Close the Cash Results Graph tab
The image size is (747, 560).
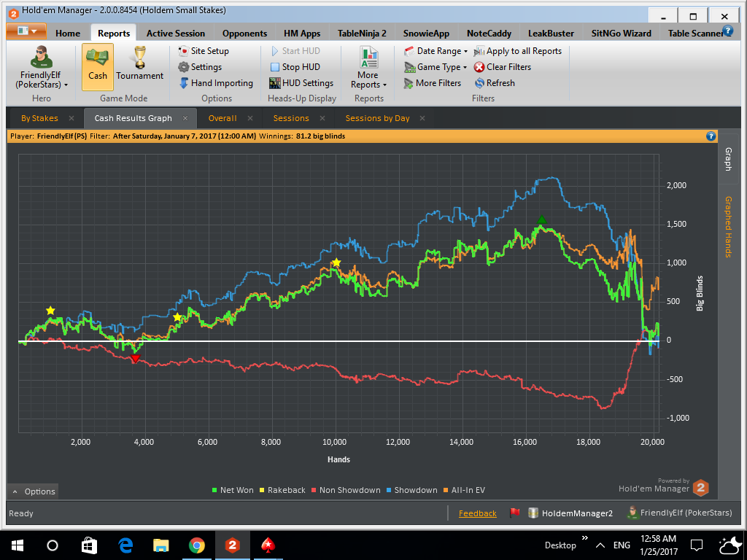point(185,118)
